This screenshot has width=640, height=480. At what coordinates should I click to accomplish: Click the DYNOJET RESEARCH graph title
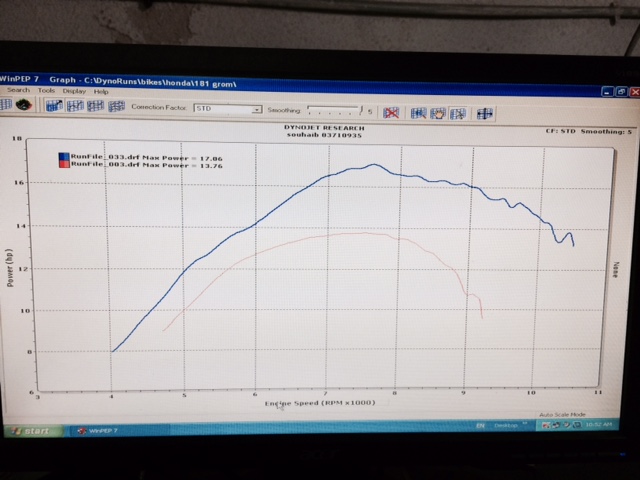coord(324,128)
